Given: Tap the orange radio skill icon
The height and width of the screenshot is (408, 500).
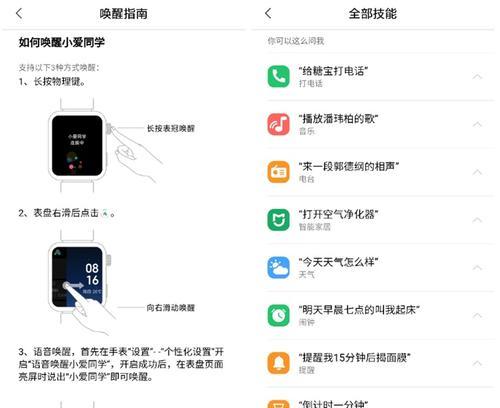Looking at the screenshot, I should tap(278, 172).
